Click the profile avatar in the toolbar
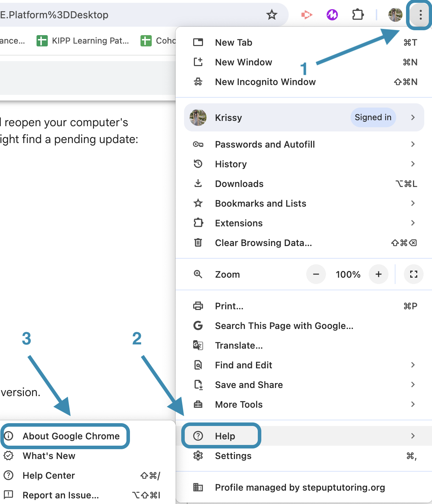Image resolution: width=432 pixels, height=504 pixels. coord(395,15)
